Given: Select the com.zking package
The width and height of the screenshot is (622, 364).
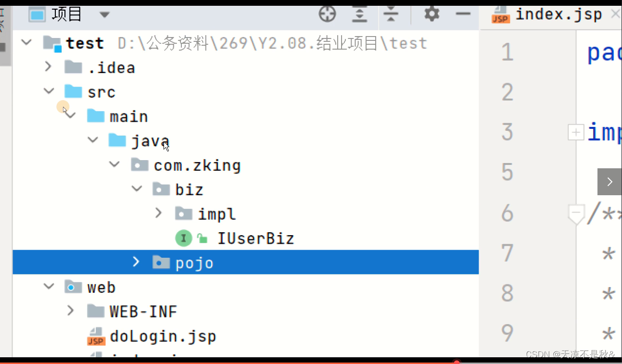Looking at the screenshot, I should click(x=197, y=165).
